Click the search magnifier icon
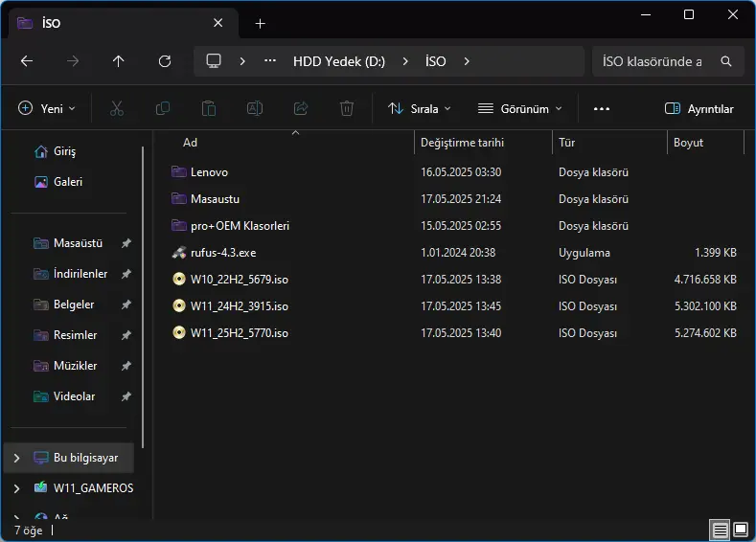This screenshot has height=542, width=756. click(726, 61)
